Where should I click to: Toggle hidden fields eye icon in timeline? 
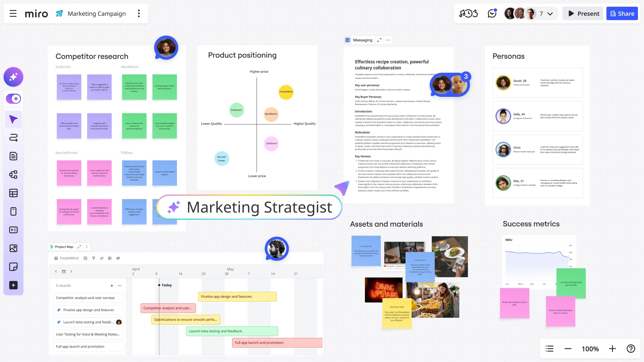[x=118, y=258]
